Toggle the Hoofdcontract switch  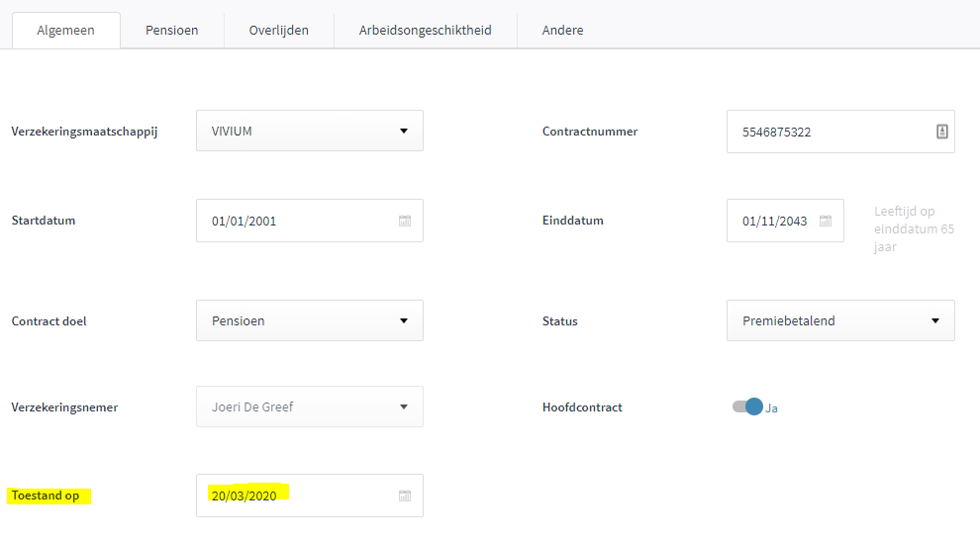point(747,406)
